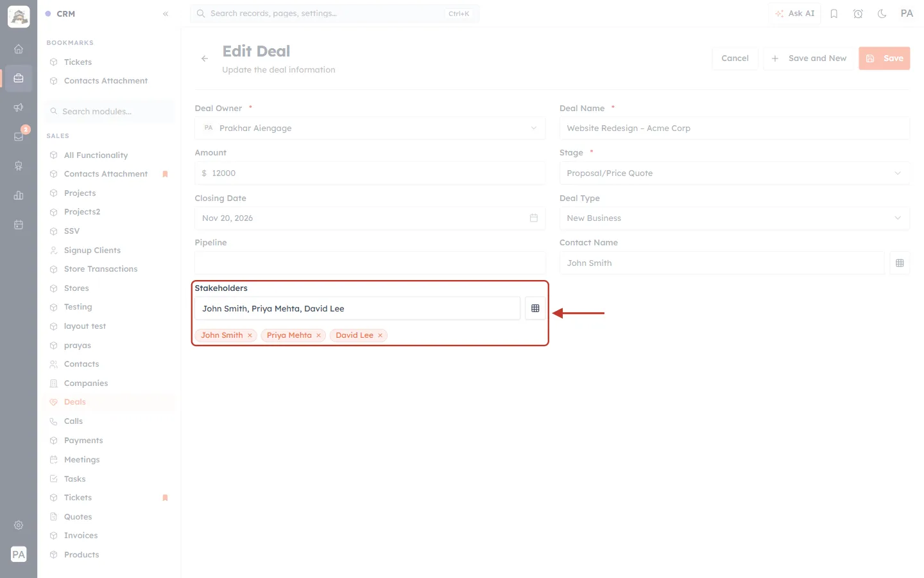Image resolution: width=924 pixels, height=578 pixels.
Task: Open the settings gear in the left rail
Action: 19,525
